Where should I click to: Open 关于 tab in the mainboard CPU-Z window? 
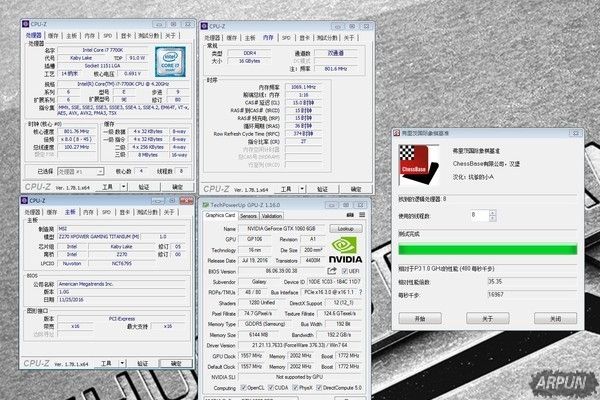click(169, 212)
